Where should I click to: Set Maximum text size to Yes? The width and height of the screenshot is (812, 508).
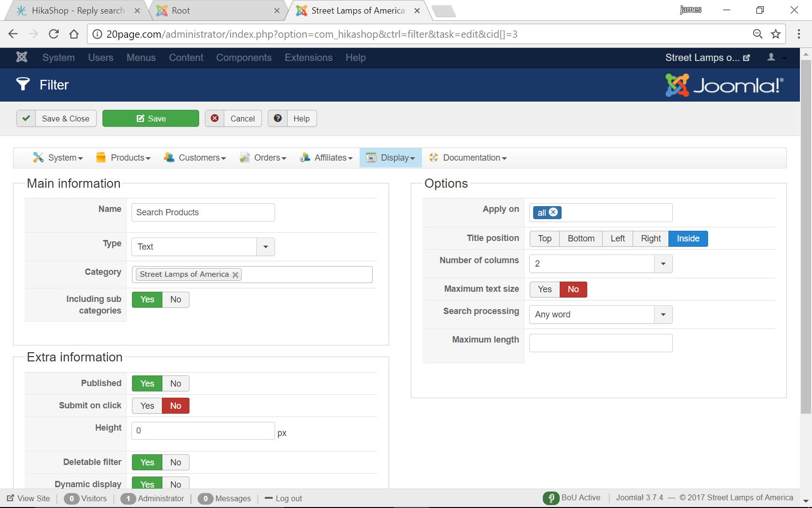click(x=545, y=289)
